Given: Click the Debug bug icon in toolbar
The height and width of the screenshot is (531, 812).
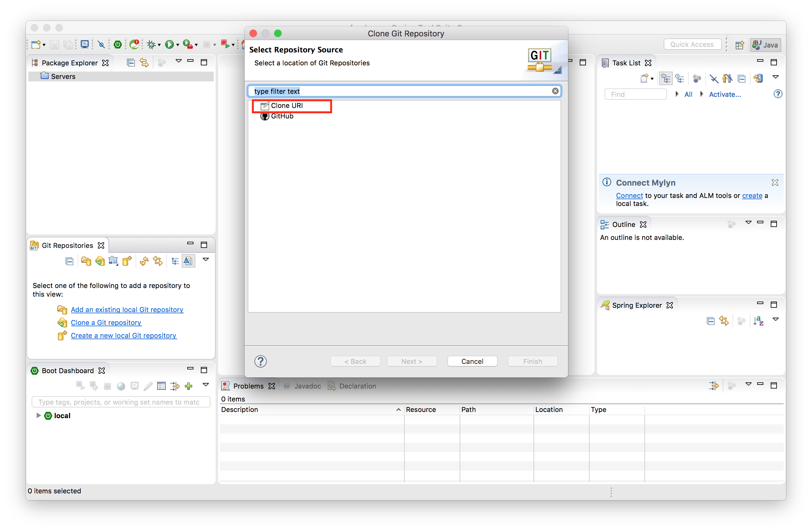Looking at the screenshot, I should pyautogui.click(x=151, y=44).
